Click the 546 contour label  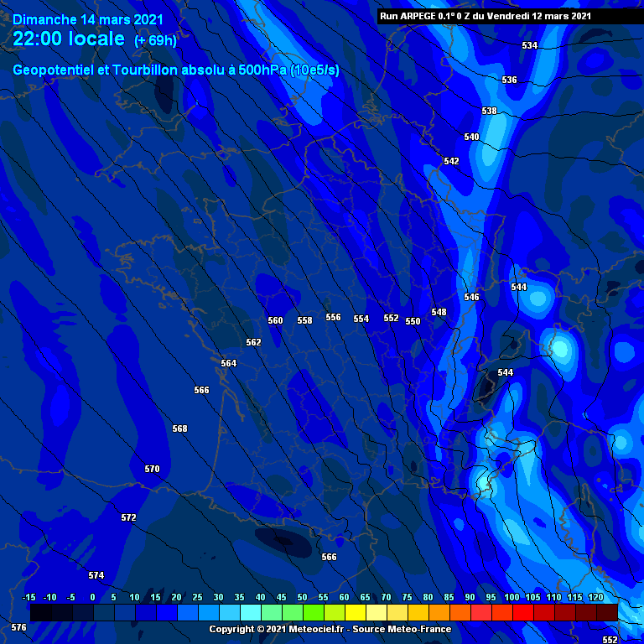coord(471,297)
